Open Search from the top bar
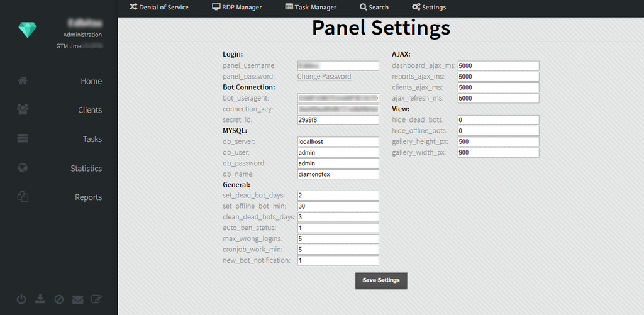 (374, 7)
